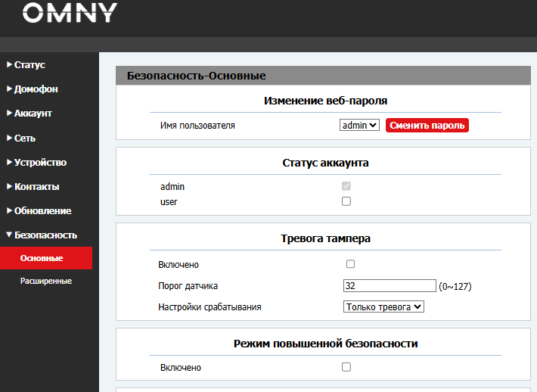537x392 pixels.
Task: Expand the Домофон sidebar section
Action: (x=36, y=89)
